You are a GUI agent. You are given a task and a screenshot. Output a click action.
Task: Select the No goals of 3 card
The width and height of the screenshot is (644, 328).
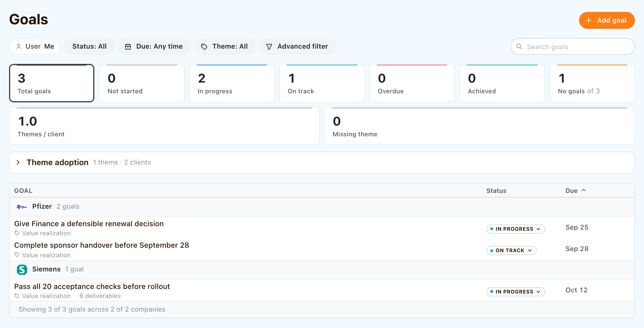point(592,83)
